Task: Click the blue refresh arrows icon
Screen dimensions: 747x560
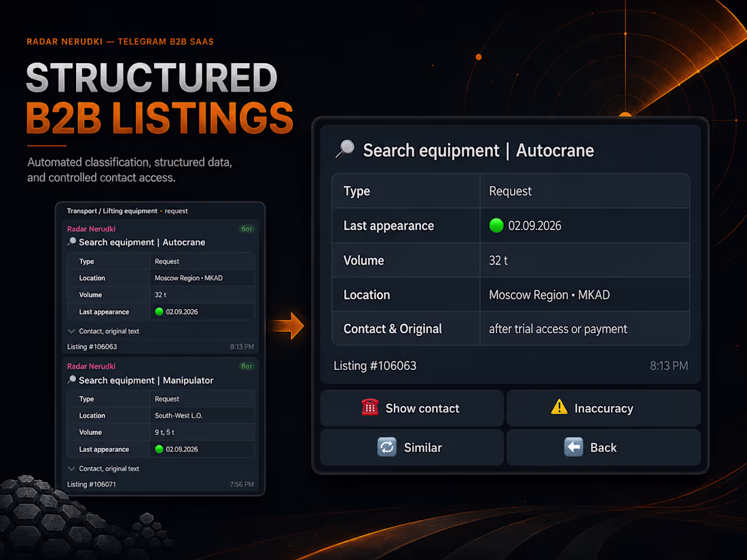Action: pyautogui.click(x=387, y=447)
